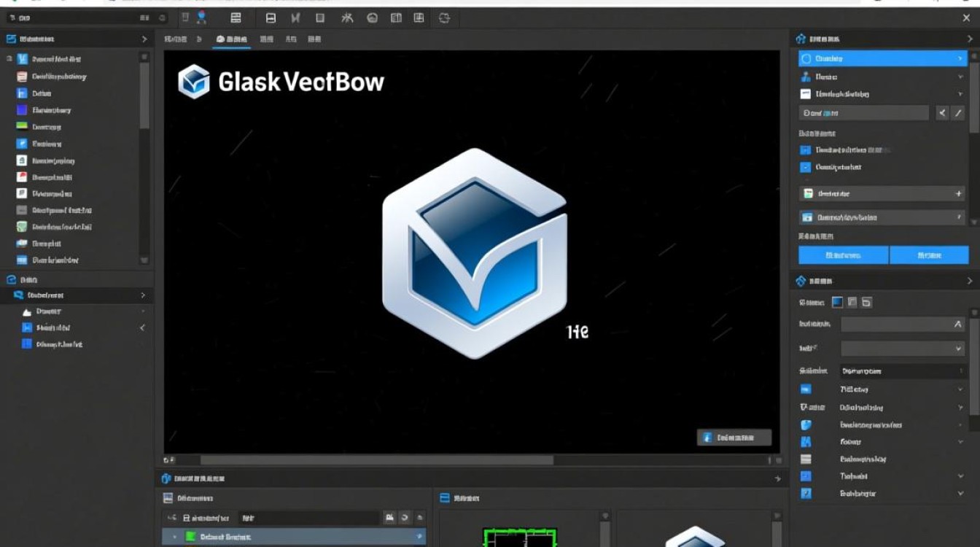Click the location pin icon near the toolbar left
Image resolution: width=980 pixels, height=547 pixels.
[x=201, y=16]
